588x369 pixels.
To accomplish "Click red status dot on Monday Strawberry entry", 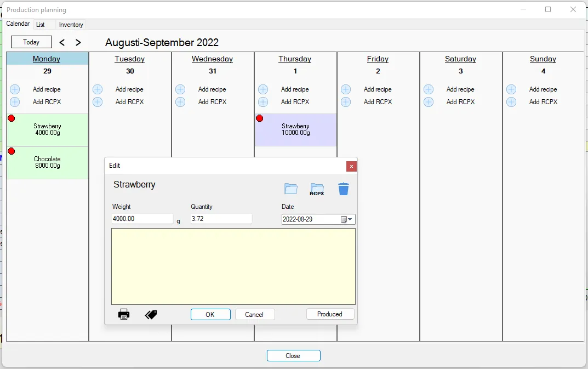I will click(x=12, y=118).
